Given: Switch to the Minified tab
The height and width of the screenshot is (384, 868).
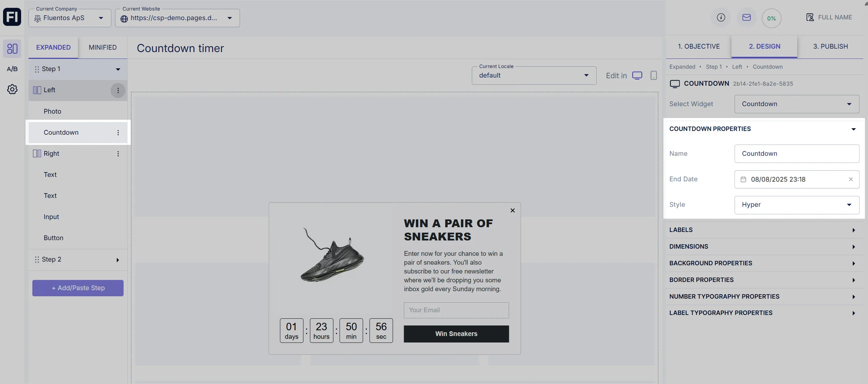Looking at the screenshot, I should pyautogui.click(x=102, y=48).
